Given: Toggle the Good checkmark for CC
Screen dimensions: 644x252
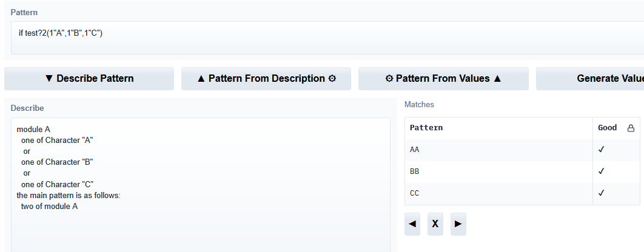Looking at the screenshot, I should [x=602, y=193].
